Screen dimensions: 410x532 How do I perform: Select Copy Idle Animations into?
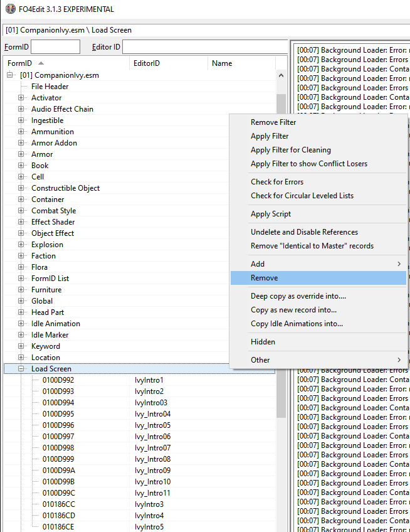point(318,324)
